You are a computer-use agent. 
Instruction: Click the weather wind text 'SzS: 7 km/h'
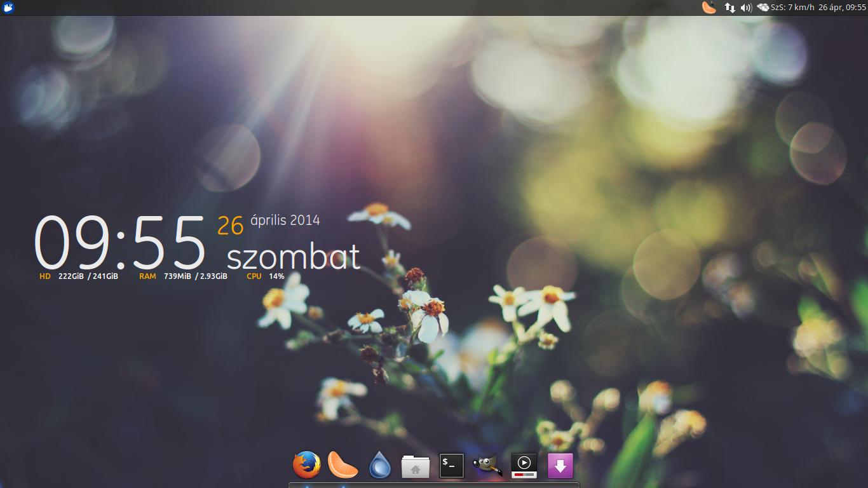point(792,8)
